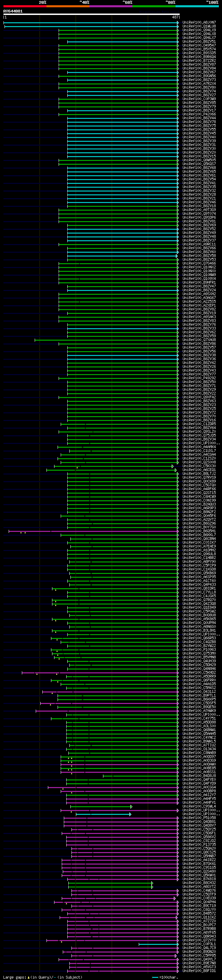The height and width of the screenshot is (980, 222).
Task: Select UniRef100_B9SSD5 in the hit list
Action: [199, 53]
